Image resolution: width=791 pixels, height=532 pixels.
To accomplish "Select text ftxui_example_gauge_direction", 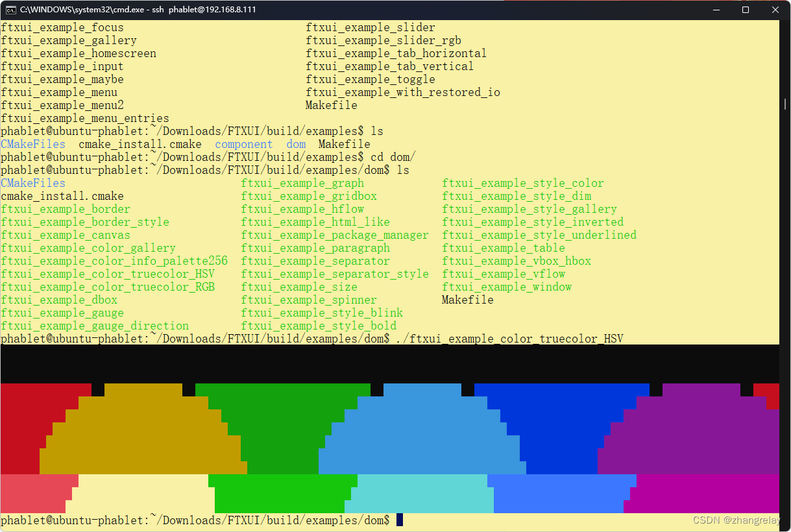I will [95, 326].
